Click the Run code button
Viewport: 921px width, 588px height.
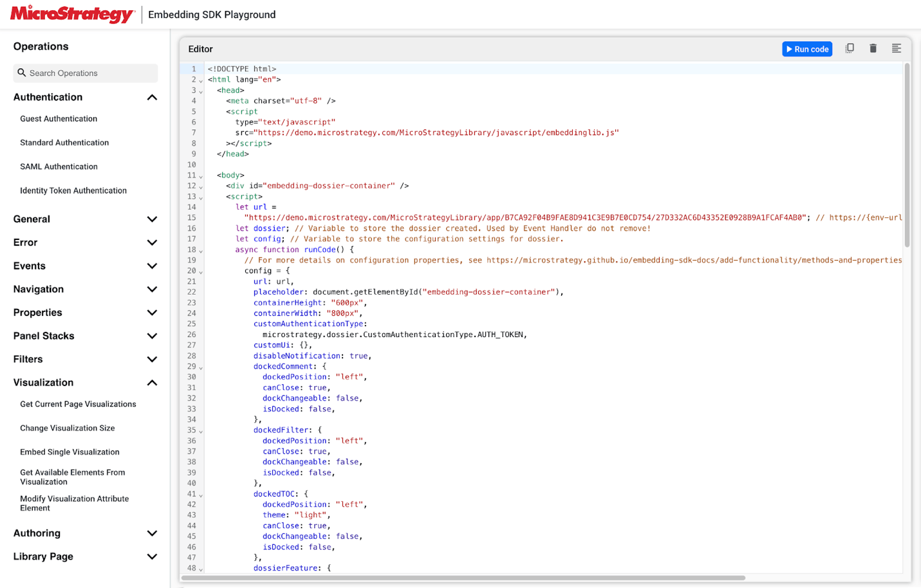click(x=806, y=48)
